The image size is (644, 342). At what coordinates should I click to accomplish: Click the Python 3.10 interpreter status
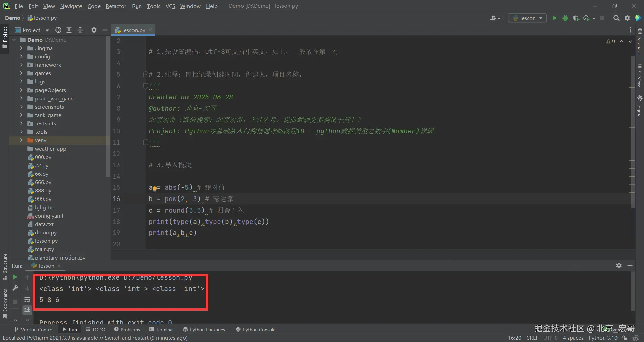coord(603,338)
